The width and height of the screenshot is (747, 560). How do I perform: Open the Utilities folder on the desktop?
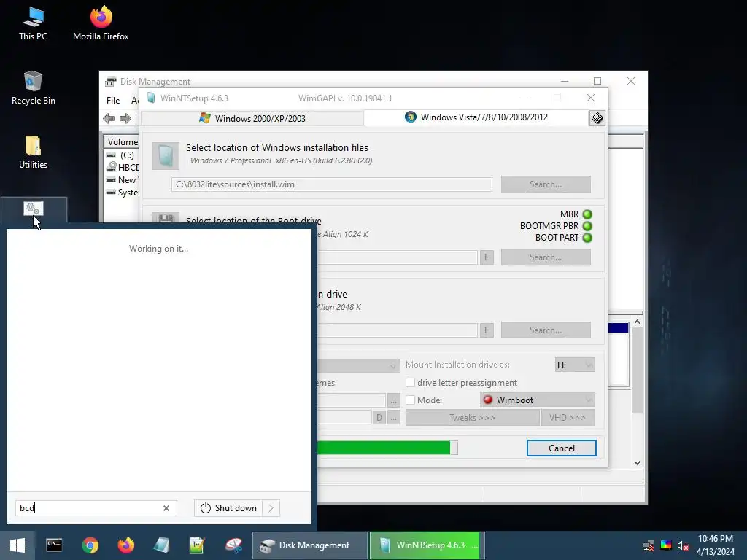coord(33,152)
